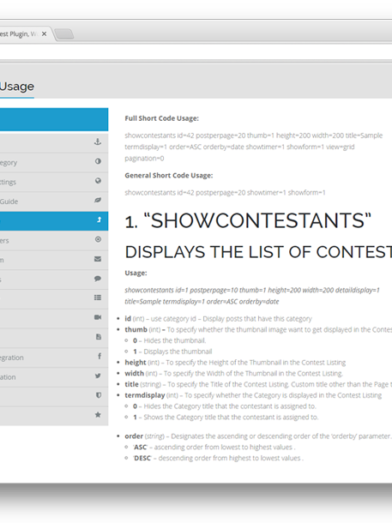Click the blue header bar atop sidebar
Viewport: 392px width, 523px height.
54,119
